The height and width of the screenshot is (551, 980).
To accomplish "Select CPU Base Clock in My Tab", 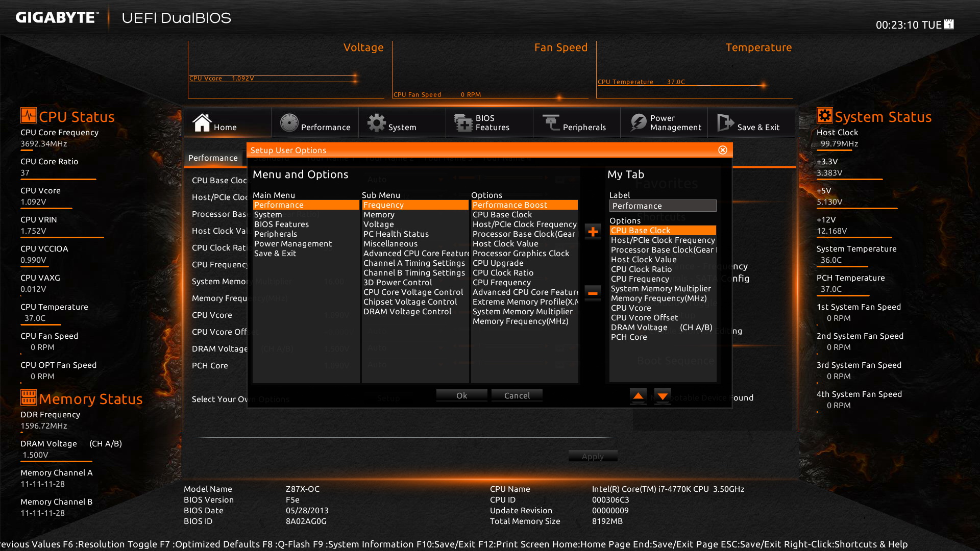I will pos(663,231).
